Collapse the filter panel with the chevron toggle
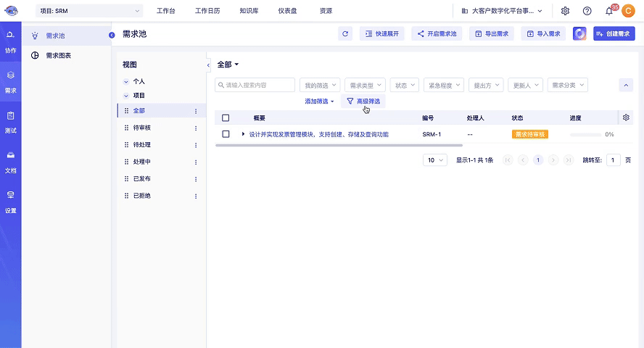The image size is (644, 348). pyautogui.click(x=626, y=85)
